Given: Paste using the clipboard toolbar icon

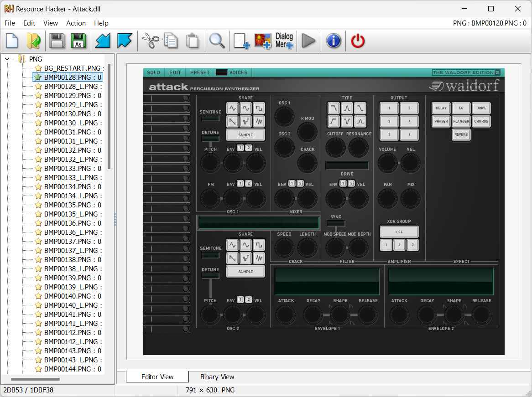Looking at the screenshot, I should (193, 41).
